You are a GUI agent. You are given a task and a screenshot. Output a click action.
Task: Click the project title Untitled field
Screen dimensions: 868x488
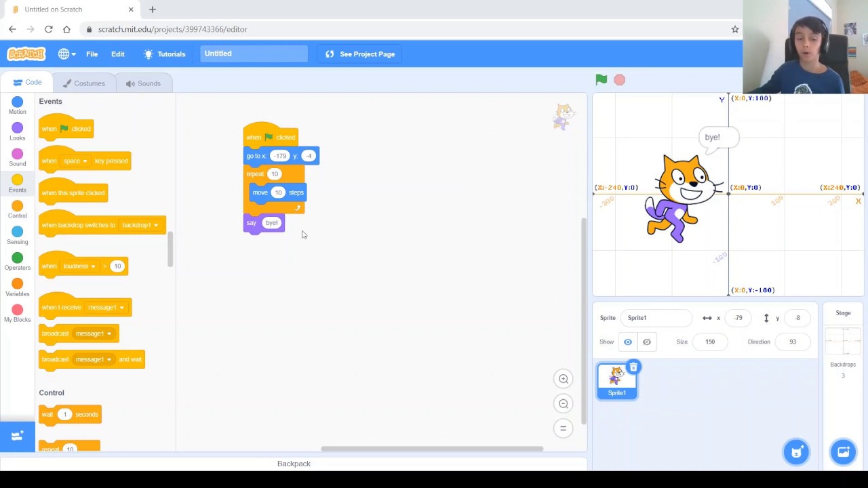(253, 54)
